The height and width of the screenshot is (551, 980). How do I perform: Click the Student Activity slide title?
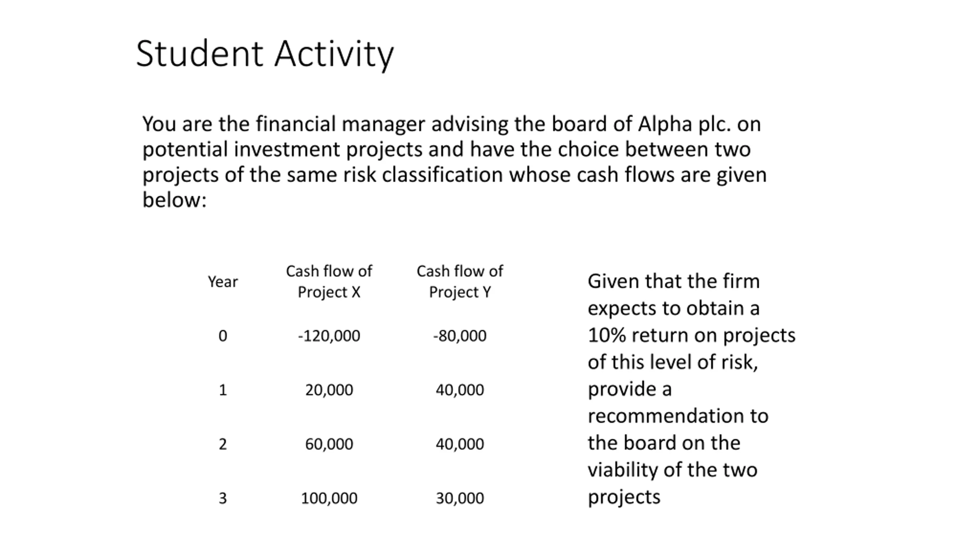265,54
